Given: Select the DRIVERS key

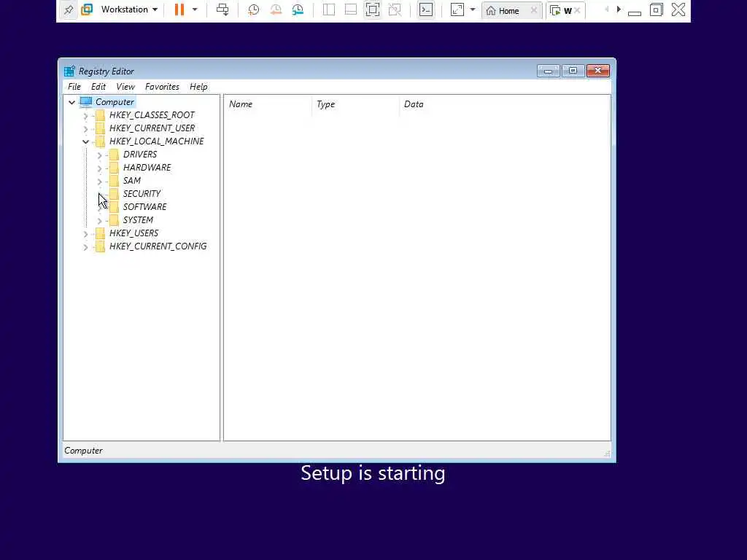Looking at the screenshot, I should pos(139,155).
